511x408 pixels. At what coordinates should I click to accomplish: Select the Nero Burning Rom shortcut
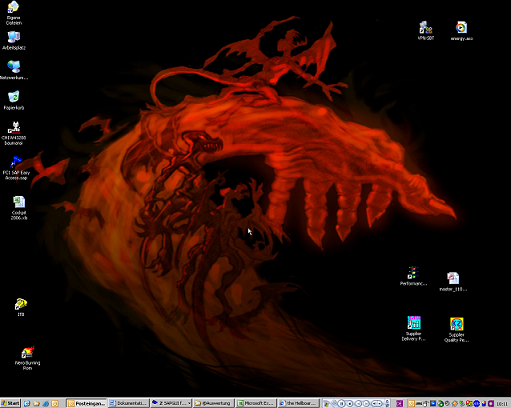[x=27, y=358]
